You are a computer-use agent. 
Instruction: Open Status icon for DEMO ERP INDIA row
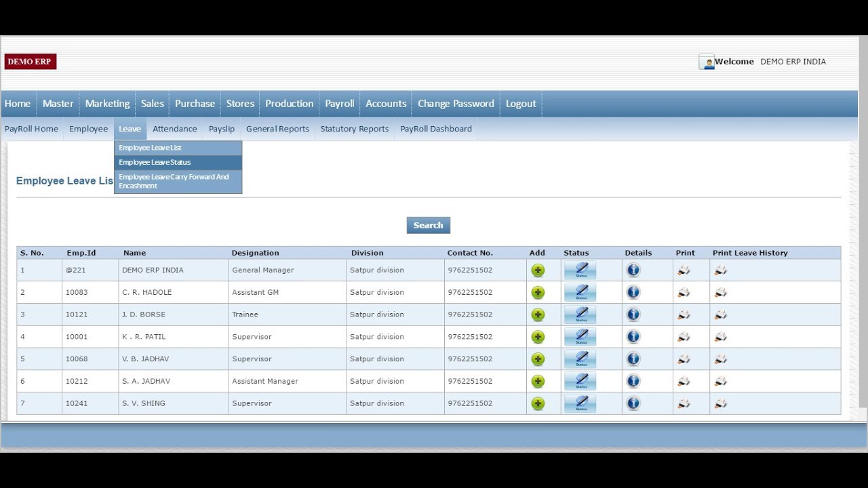tap(580, 270)
